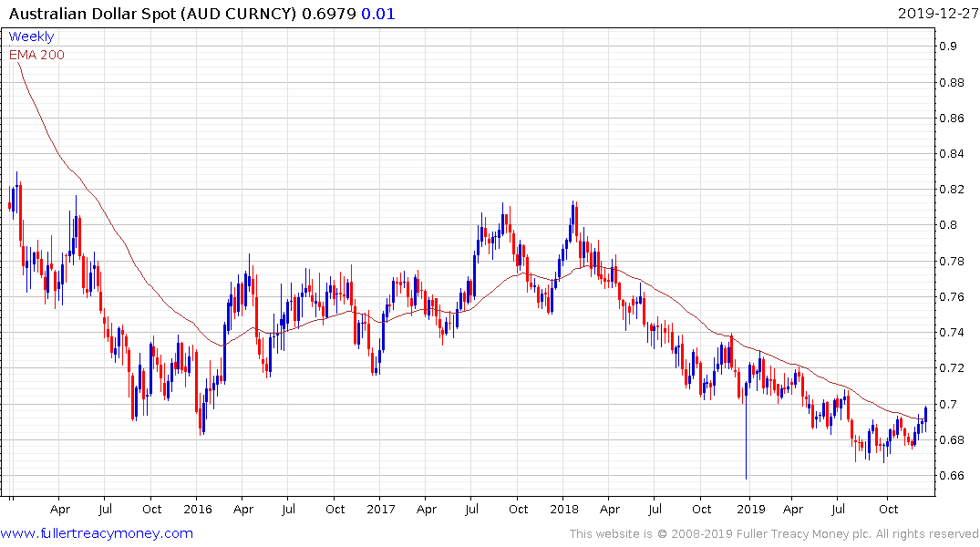Click the 0.72 y-axis label
The width and height of the screenshot is (980, 547).
pyautogui.click(x=952, y=368)
